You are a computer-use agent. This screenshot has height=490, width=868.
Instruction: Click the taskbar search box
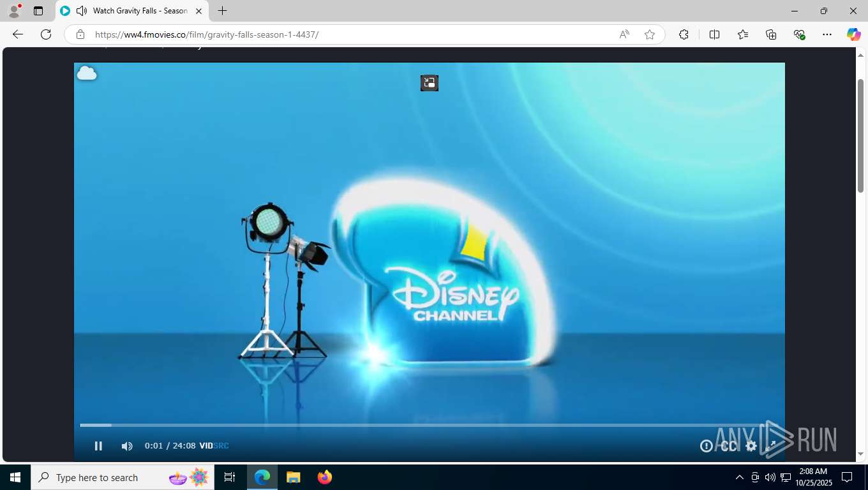(x=123, y=477)
